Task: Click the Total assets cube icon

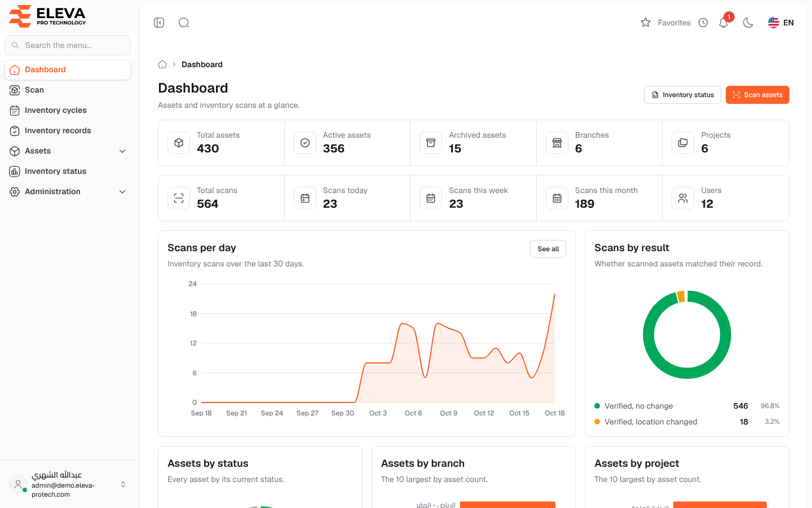Action: tap(179, 143)
